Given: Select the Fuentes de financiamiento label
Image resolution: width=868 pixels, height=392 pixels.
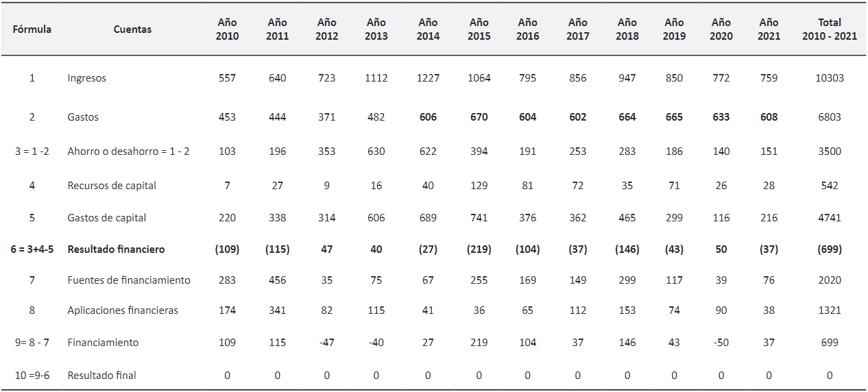Looking at the screenshot, I should pyautogui.click(x=129, y=280).
